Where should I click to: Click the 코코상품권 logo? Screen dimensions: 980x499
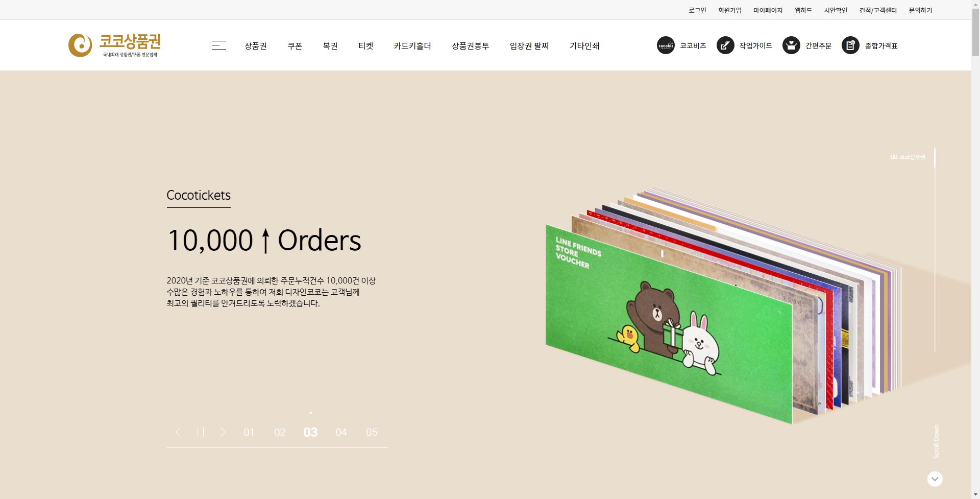tap(115, 45)
